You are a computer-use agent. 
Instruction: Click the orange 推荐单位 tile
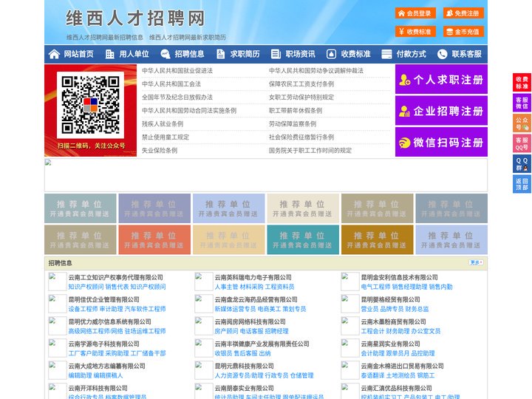tap(154, 239)
